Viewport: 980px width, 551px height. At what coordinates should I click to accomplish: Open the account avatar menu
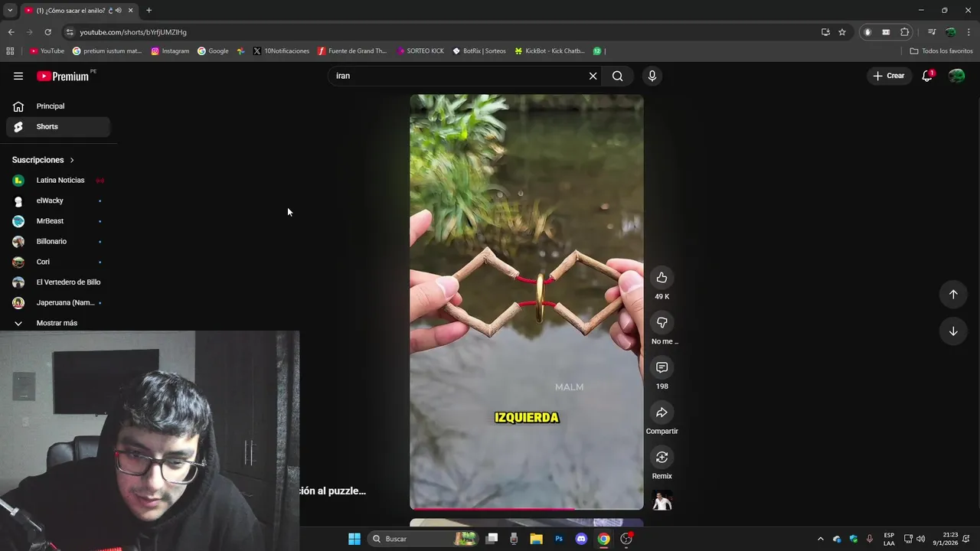coord(956,76)
